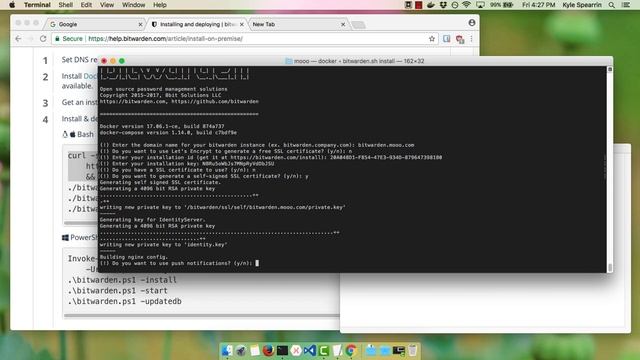Close the Installing and deploying tab

click(242, 24)
